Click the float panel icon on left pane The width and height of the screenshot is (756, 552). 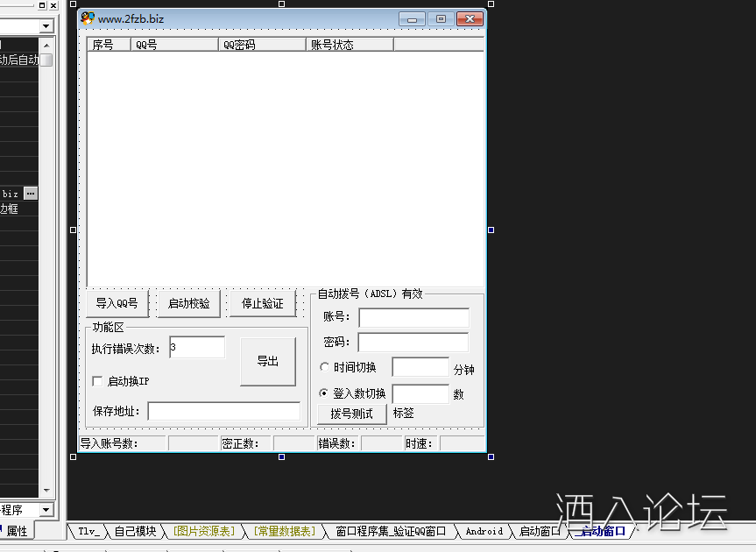42,5
